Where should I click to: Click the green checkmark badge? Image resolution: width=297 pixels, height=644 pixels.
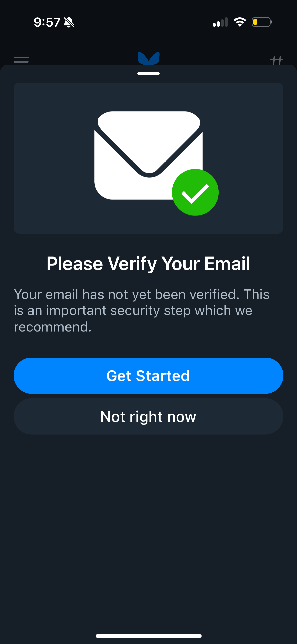click(x=195, y=192)
